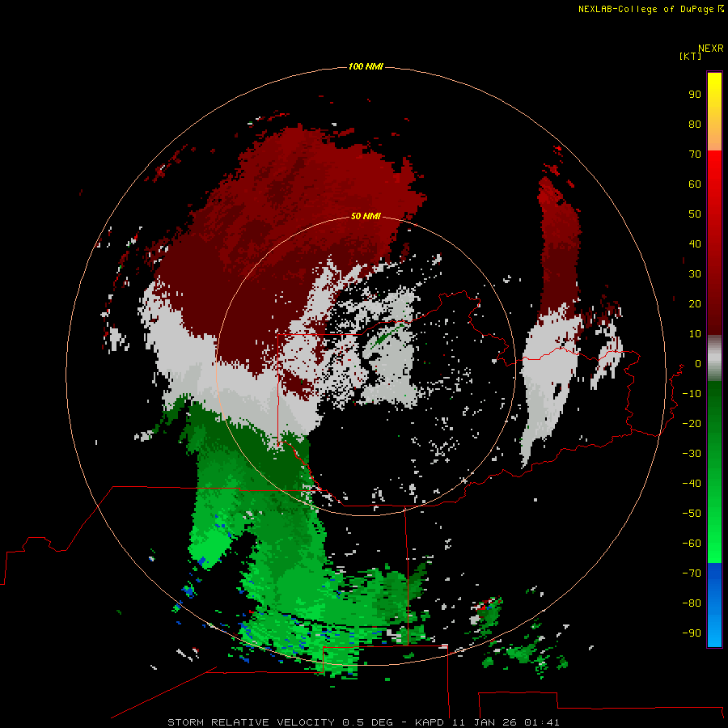Click the KAPD radar site identifier
Viewport: 728px width, 728px height.
pos(430,722)
